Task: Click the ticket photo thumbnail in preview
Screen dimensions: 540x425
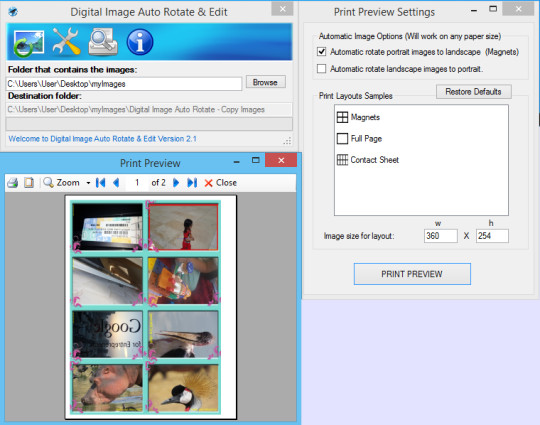Action: [107, 227]
